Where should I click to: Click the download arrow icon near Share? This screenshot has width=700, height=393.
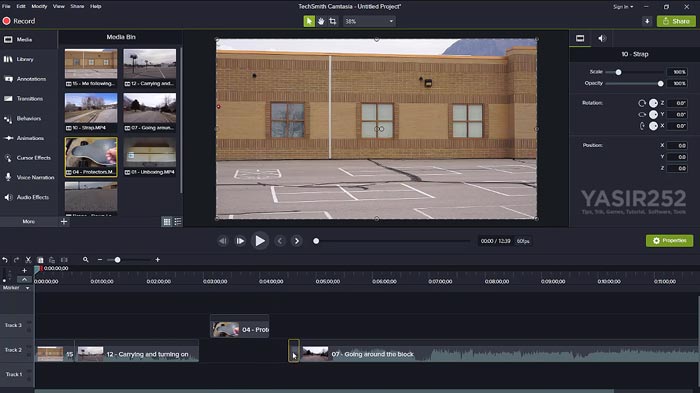point(647,21)
